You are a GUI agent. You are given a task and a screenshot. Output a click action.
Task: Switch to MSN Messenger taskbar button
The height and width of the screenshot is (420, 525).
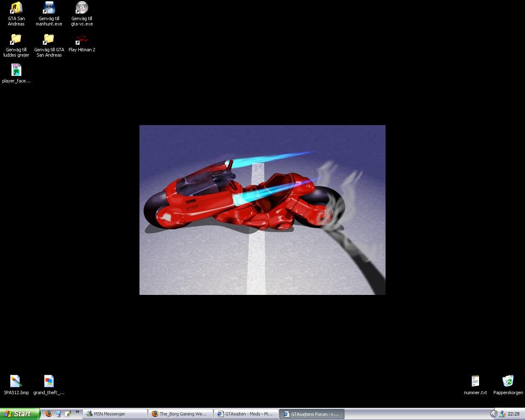coord(115,414)
